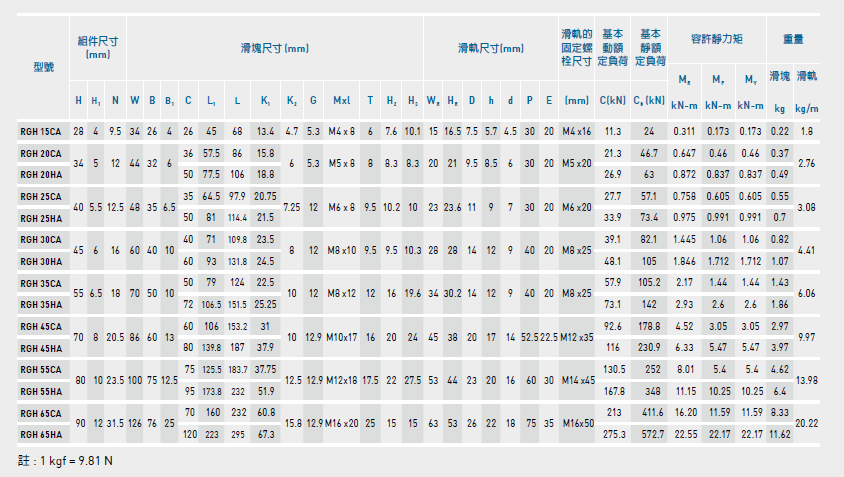844x477 pixels.
Task: Select the RGH 30HA row label
Action: (x=40, y=261)
